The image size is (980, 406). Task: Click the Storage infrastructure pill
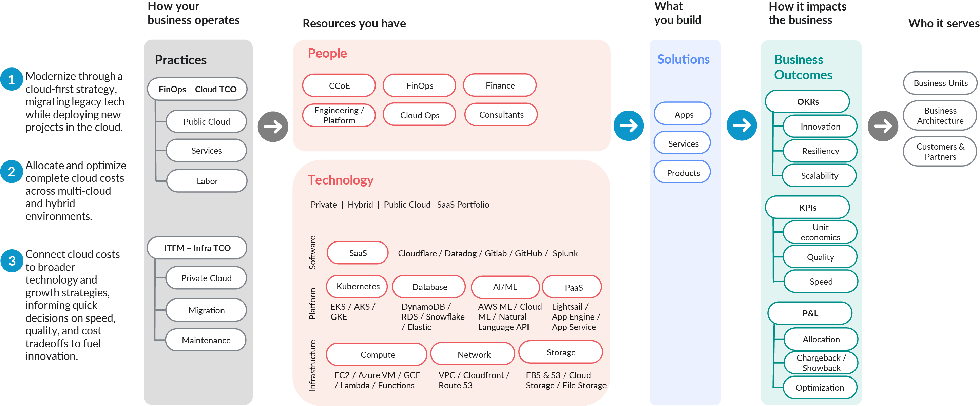[560, 352]
